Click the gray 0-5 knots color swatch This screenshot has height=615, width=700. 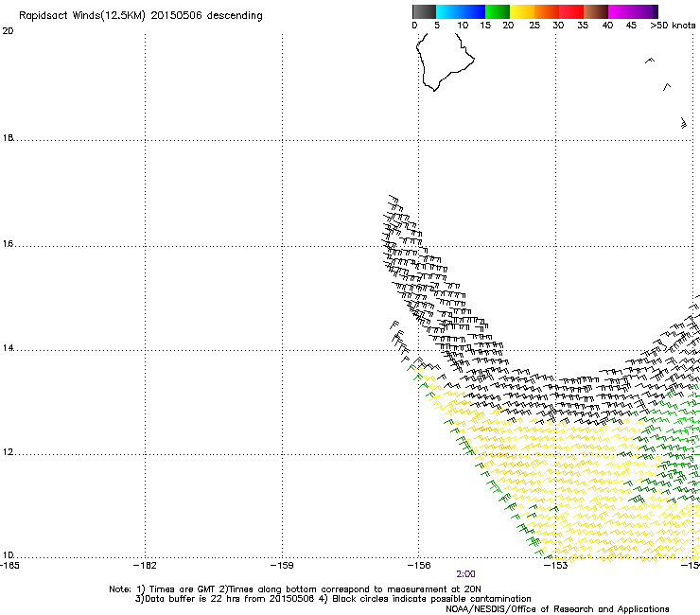[x=424, y=11]
